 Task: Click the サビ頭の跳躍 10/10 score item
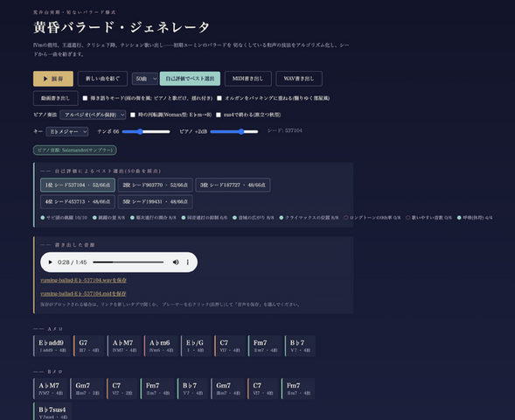[64, 218]
